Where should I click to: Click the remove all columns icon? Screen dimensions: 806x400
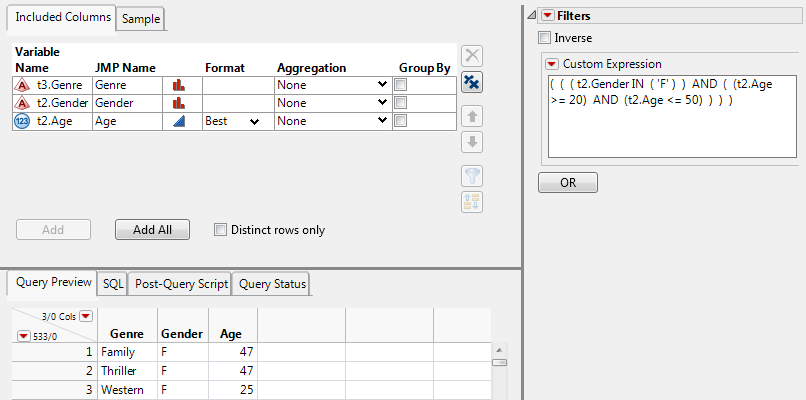pyautogui.click(x=472, y=83)
